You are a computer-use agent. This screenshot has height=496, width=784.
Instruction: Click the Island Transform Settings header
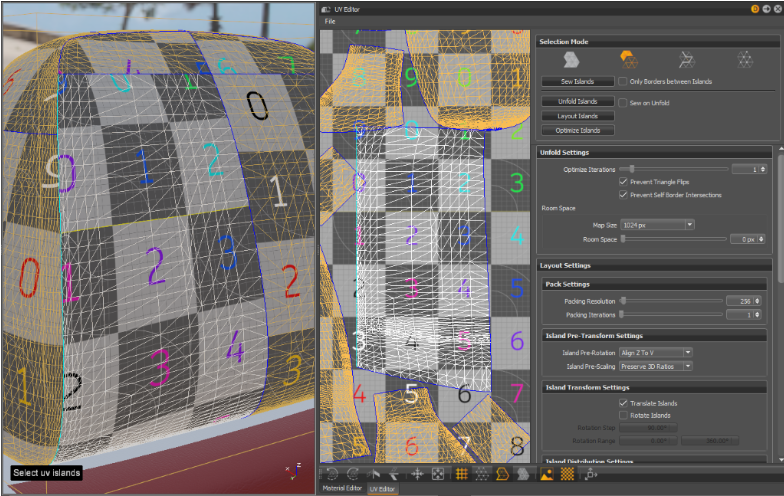click(654, 388)
